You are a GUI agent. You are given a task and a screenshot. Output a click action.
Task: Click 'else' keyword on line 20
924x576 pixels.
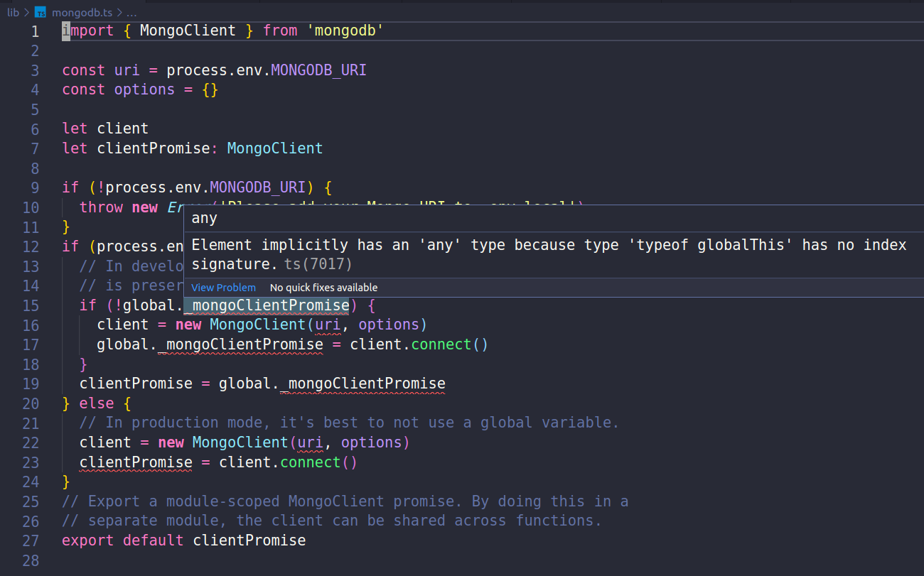97,403
